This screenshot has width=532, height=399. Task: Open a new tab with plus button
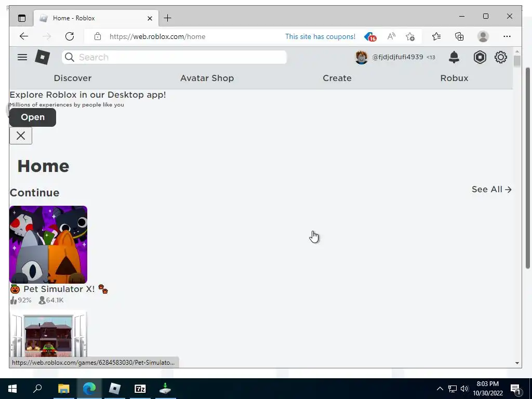click(x=168, y=18)
